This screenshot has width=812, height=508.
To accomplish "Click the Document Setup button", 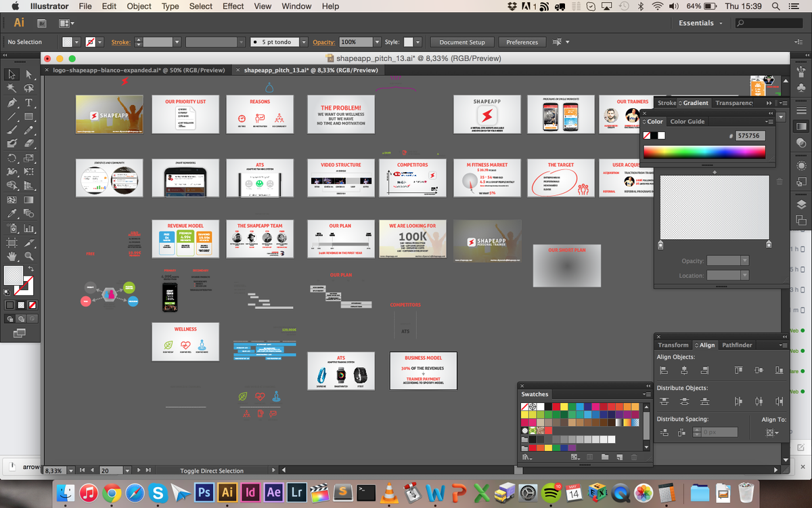I will click(x=462, y=42).
